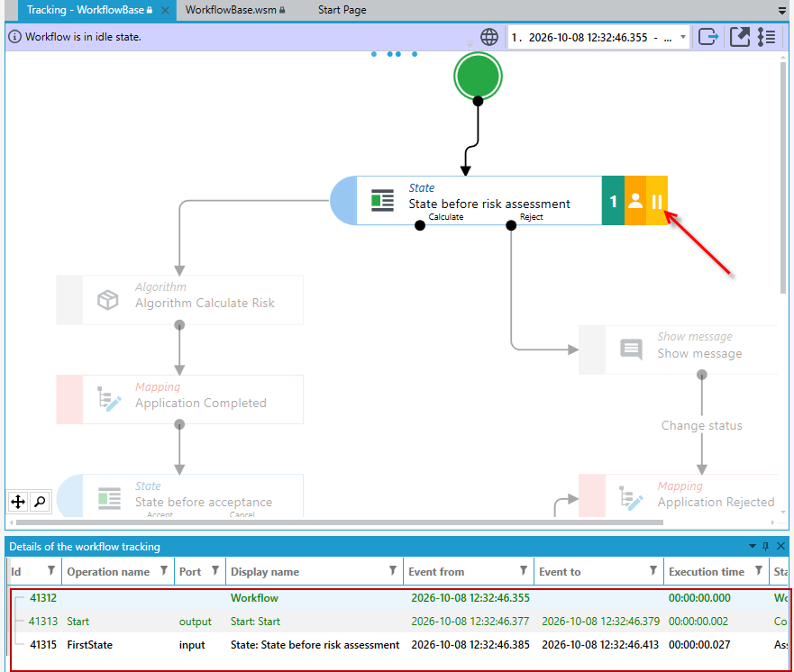Click the tree list icon in the toolbar

click(x=767, y=37)
